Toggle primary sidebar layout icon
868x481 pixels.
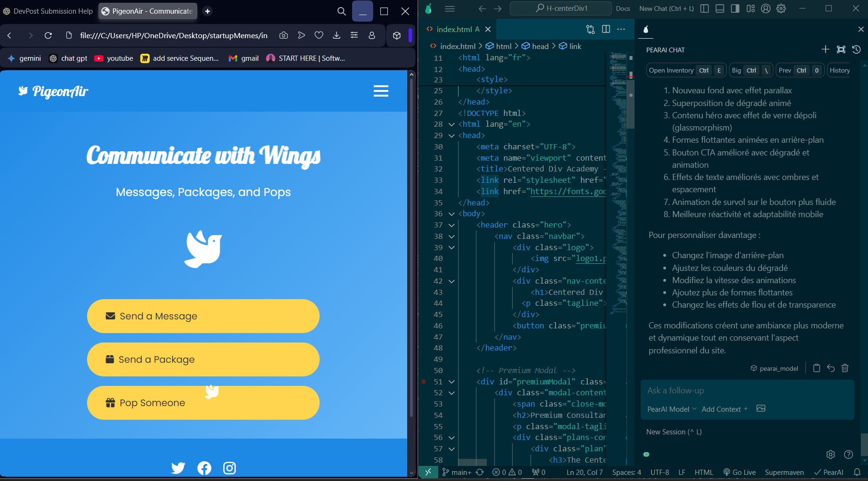704,8
